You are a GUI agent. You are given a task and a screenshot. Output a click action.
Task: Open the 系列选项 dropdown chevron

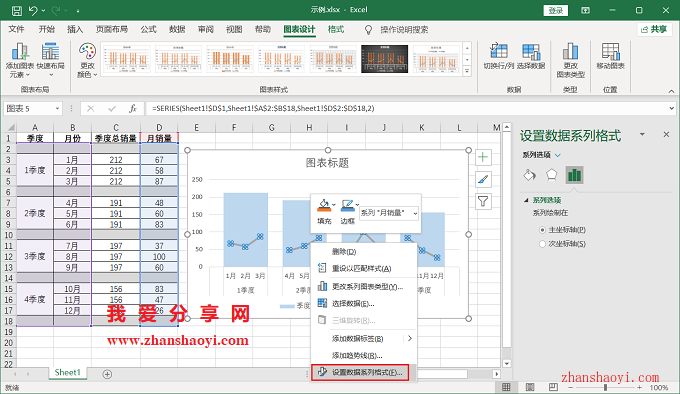[x=558, y=155]
